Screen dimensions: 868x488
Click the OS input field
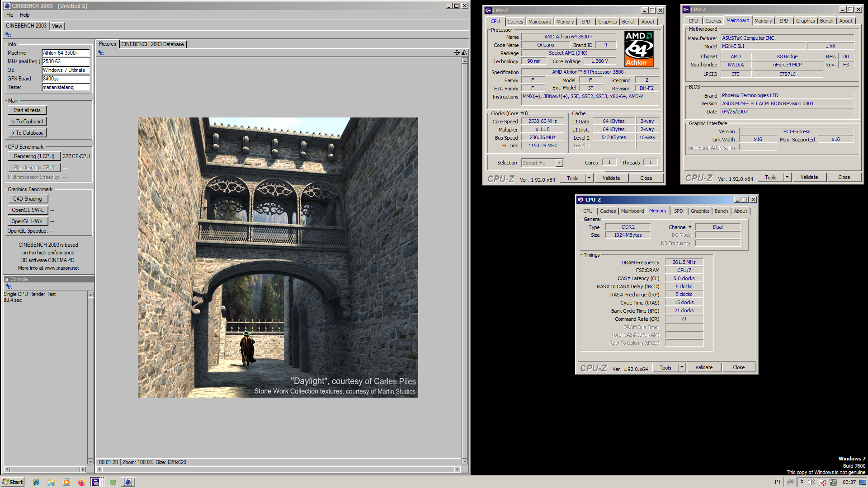[x=66, y=70]
